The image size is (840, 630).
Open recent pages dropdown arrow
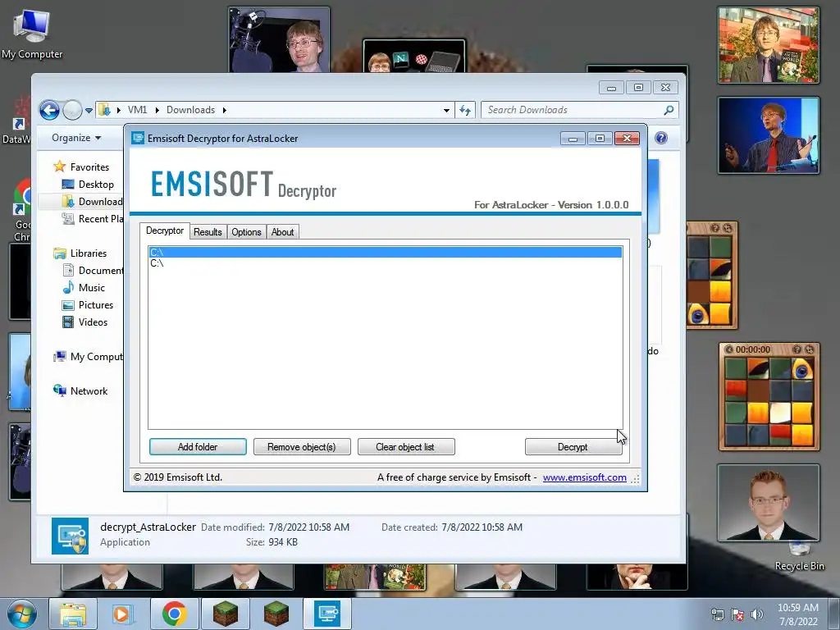pyautogui.click(x=89, y=111)
